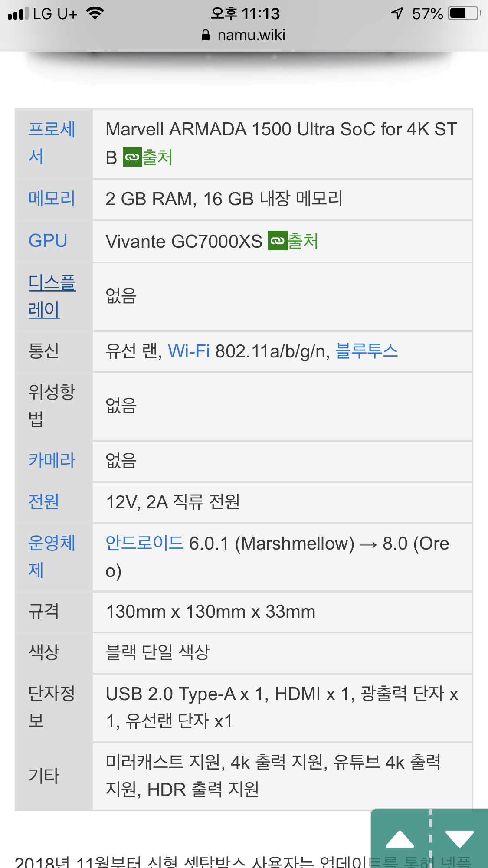Open the 프로세서 link
This screenshot has width=488, height=868.
(x=52, y=142)
